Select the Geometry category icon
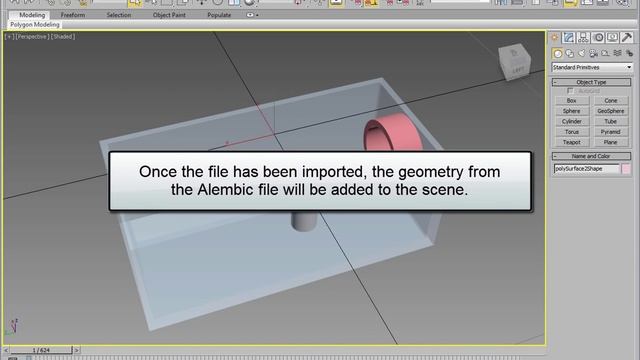 [x=558, y=53]
